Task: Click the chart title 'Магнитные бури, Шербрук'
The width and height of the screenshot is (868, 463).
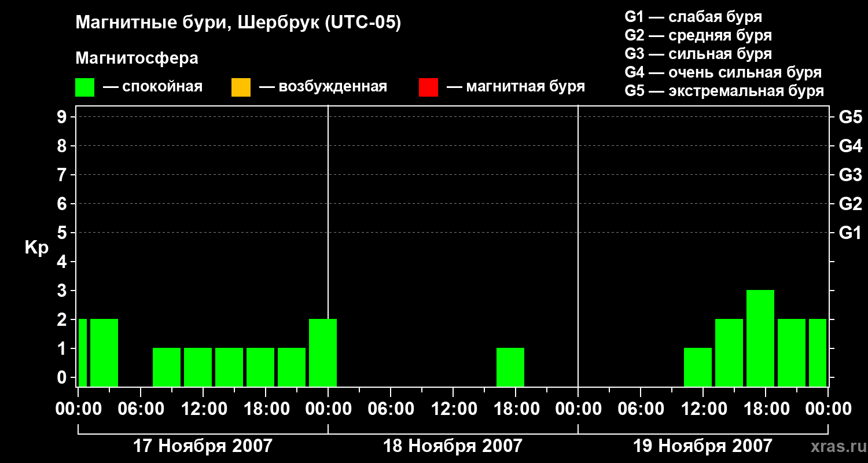Action: pos(196,23)
